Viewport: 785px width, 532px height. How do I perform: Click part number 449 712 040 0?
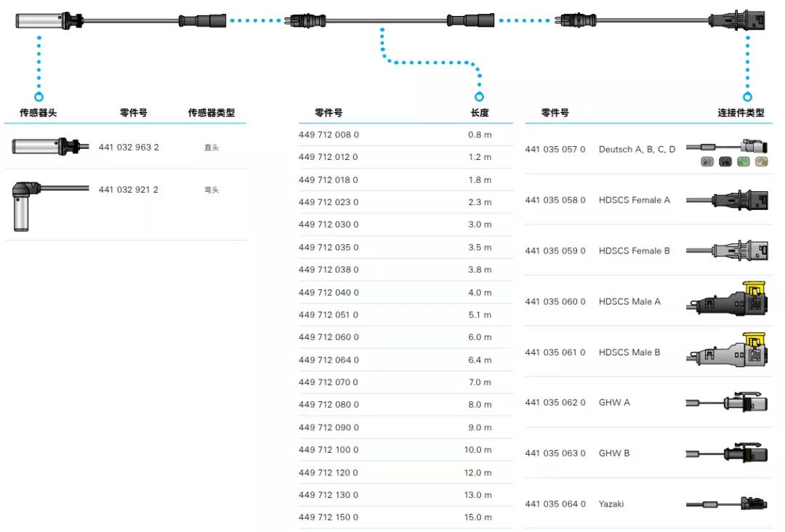point(329,292)
